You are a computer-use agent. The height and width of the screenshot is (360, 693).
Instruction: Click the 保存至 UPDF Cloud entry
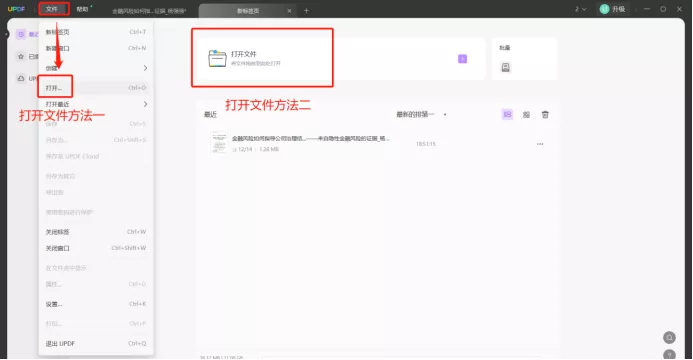(95, 156)
